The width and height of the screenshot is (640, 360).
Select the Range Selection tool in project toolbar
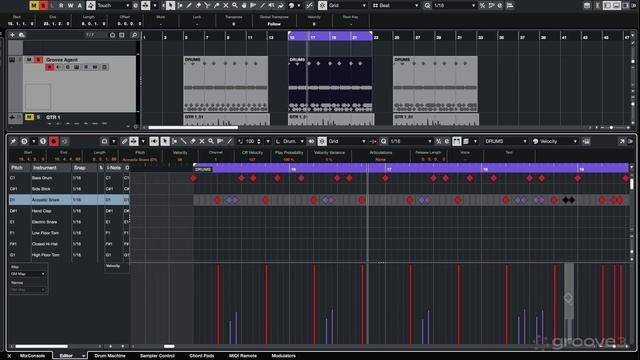[180, 5]
